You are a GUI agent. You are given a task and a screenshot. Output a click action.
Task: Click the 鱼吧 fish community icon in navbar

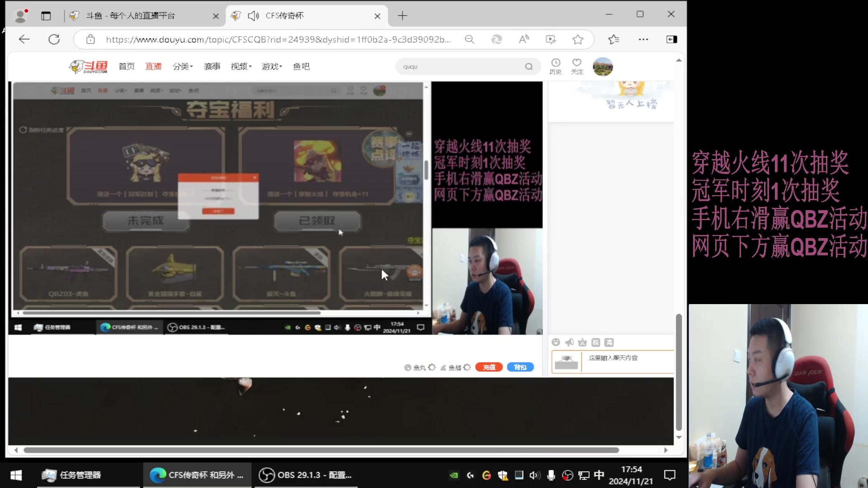(x=301, y=66)
